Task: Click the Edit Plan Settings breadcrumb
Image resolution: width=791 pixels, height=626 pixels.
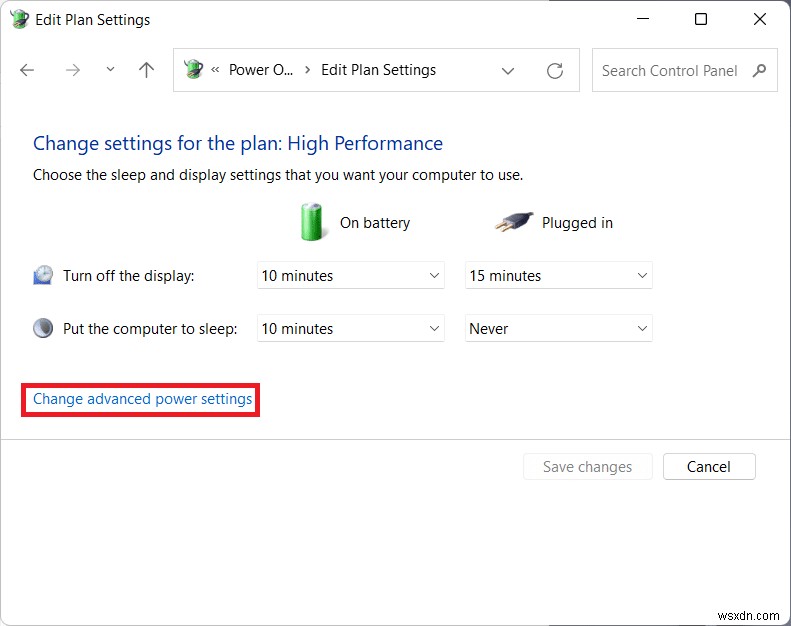Action: pyautogui.click(x=378, y=70)
